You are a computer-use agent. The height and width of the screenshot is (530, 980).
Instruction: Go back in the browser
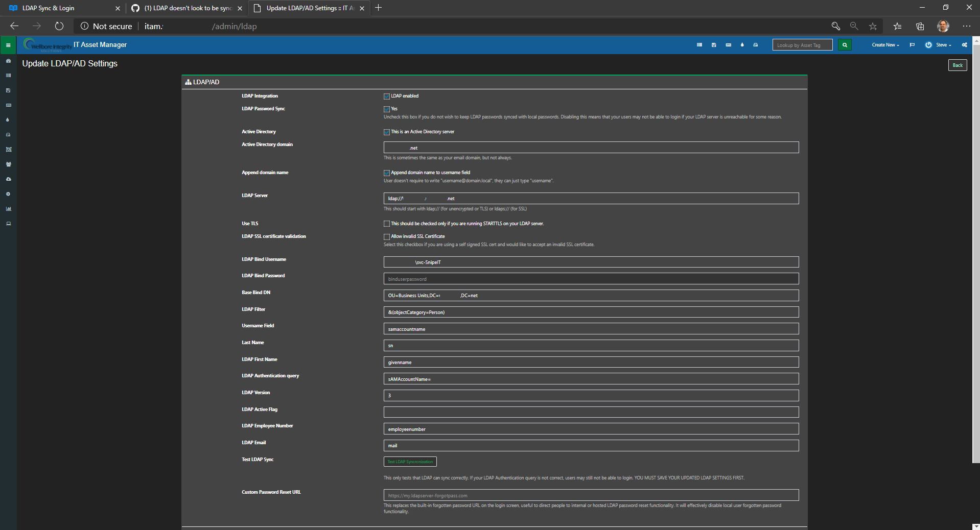(x=14, y=26)
